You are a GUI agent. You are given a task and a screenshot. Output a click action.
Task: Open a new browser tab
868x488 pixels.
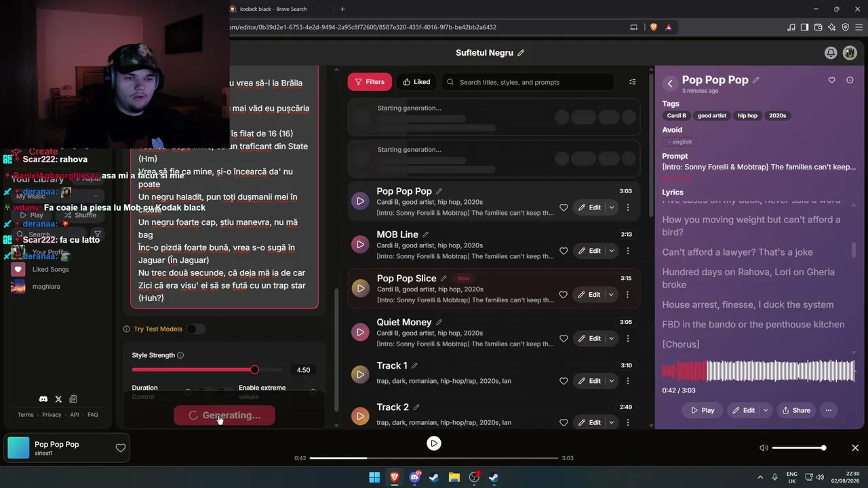[342, 9]
